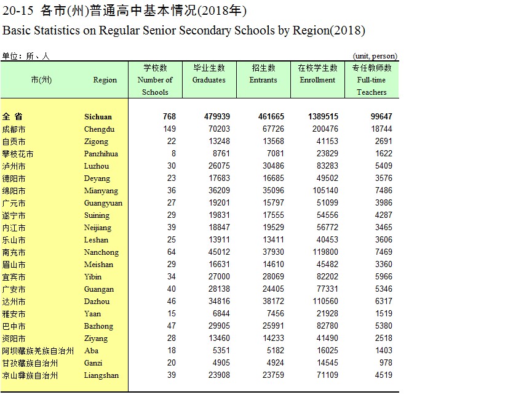
Task: Click Neijiang enrollment value 56772
Action: coord(327,227)
